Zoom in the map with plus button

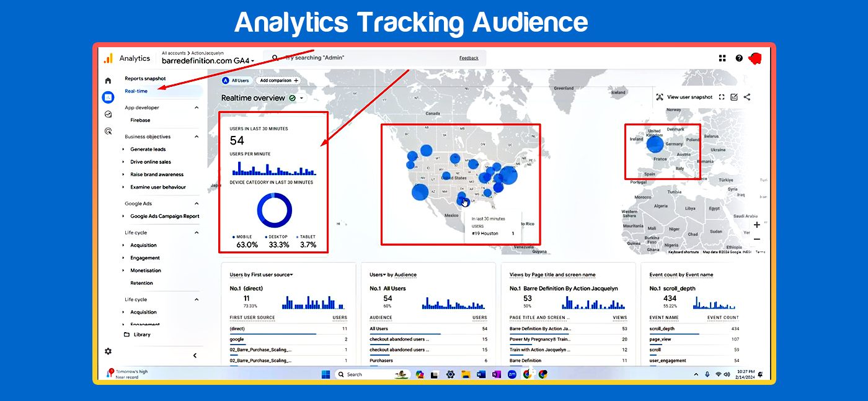click(756, 225)
